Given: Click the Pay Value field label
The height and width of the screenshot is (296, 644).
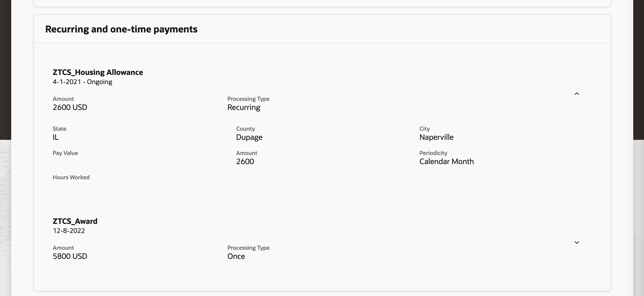Looking at the screenshot, I should (x=65, y=153).
